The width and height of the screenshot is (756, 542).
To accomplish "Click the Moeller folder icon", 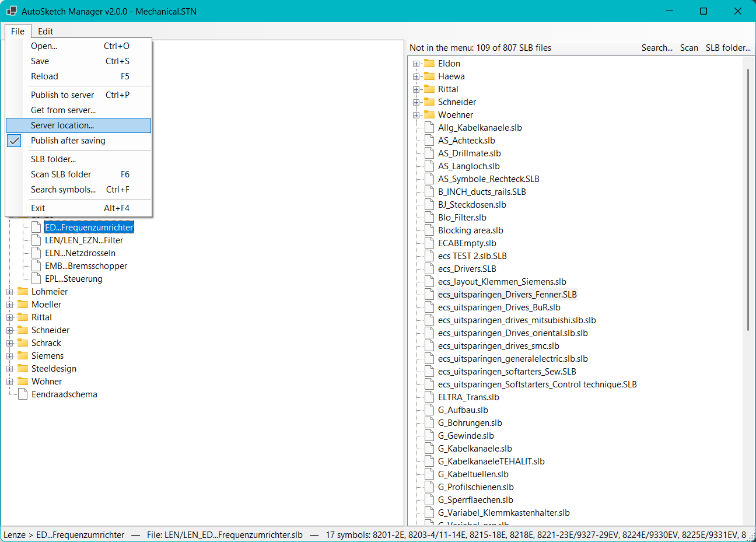I will 23,304.
